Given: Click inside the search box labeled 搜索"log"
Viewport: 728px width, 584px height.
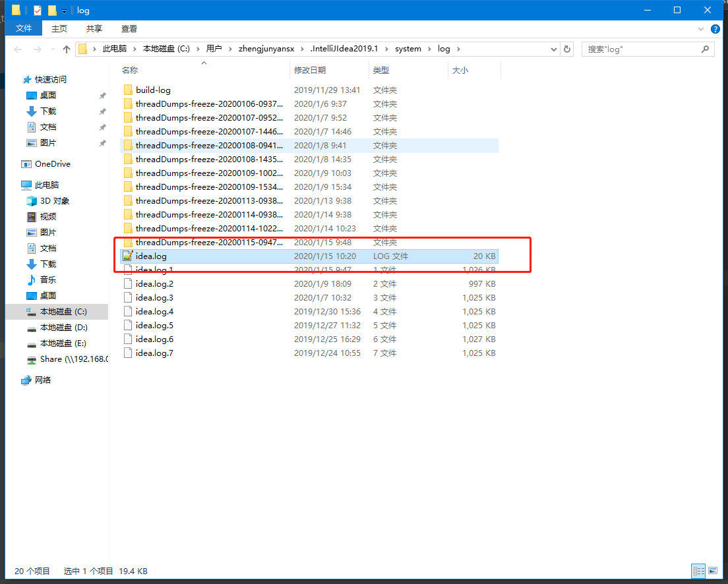Looking at the screenshot, I should 640,48.
